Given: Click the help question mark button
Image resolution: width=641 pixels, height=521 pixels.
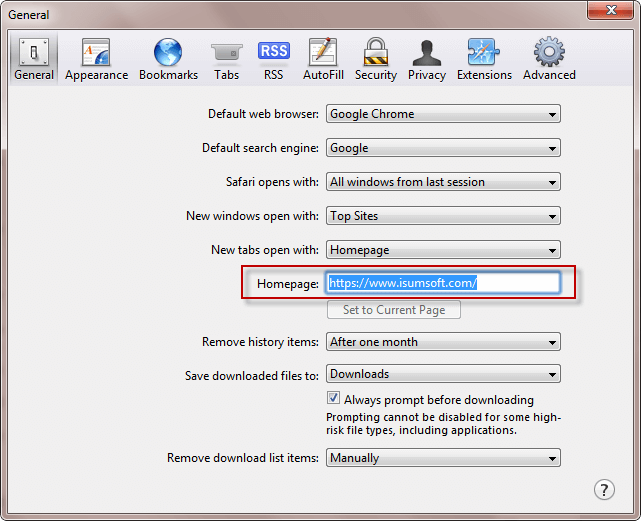Looking at the screenshot, I should (604, 490).
